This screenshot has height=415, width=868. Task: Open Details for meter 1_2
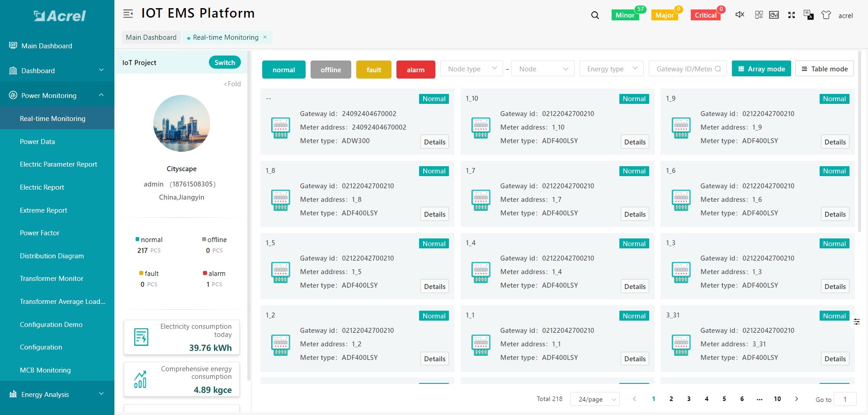coord(434,359)
